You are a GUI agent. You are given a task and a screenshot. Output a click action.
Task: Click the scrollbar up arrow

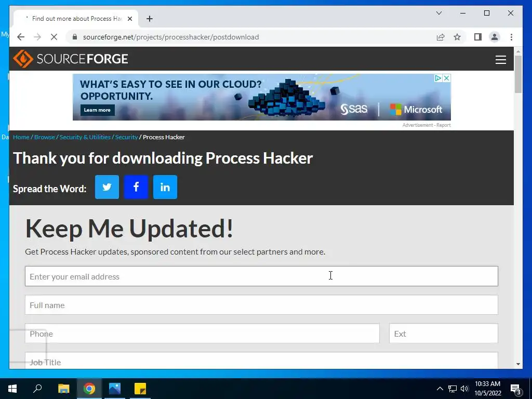(x=518, y=51)
